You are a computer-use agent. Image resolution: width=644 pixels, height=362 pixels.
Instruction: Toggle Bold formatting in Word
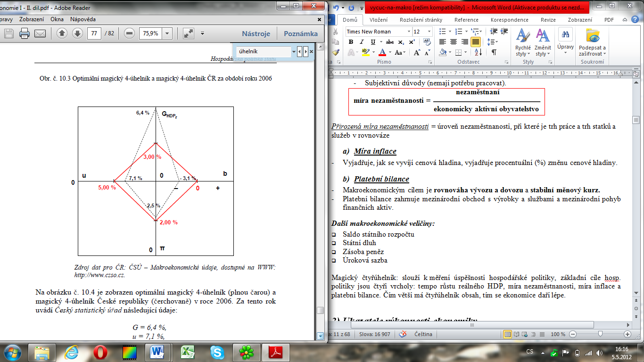click(x=351, y=42)
